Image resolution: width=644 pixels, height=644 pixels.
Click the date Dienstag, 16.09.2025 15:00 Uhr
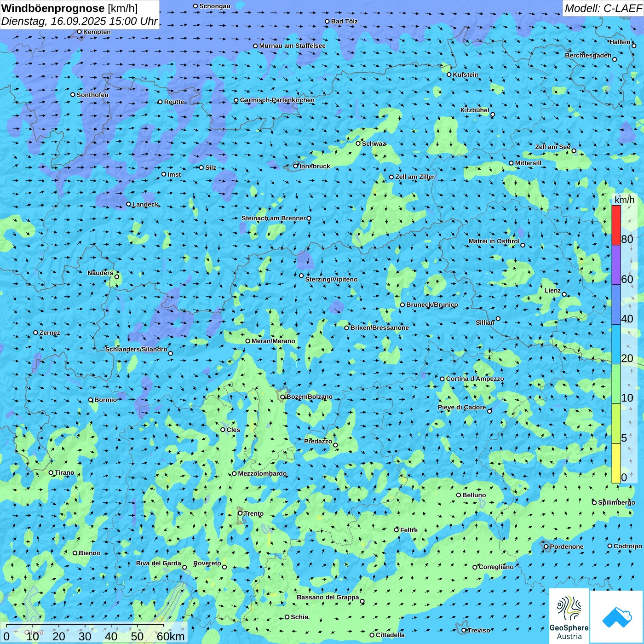(x=80, y=21)
